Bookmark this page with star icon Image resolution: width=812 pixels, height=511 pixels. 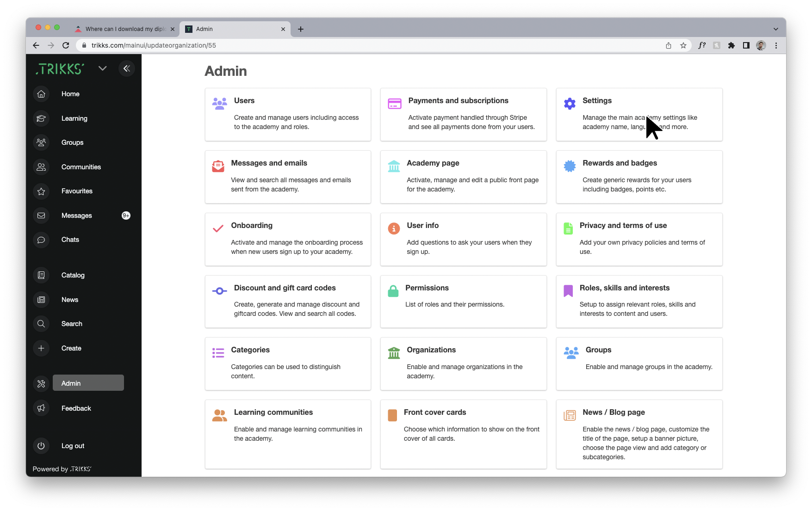(x=683, y=45)
